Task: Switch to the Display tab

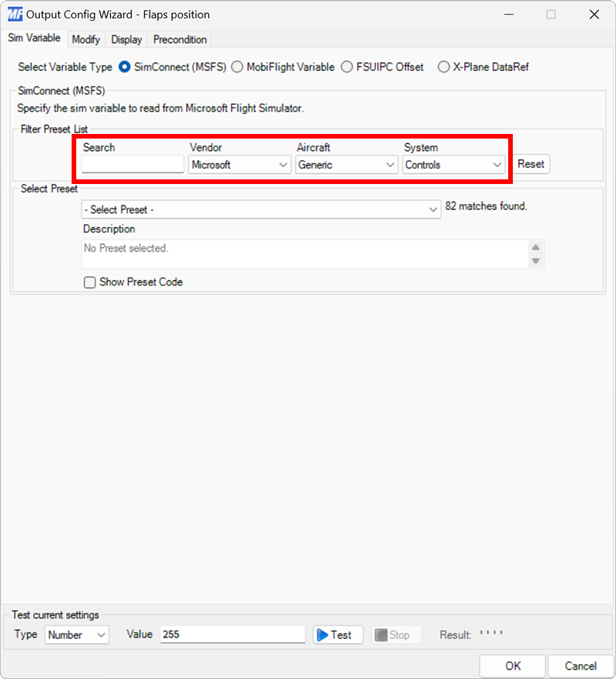Action: [126, 39]
